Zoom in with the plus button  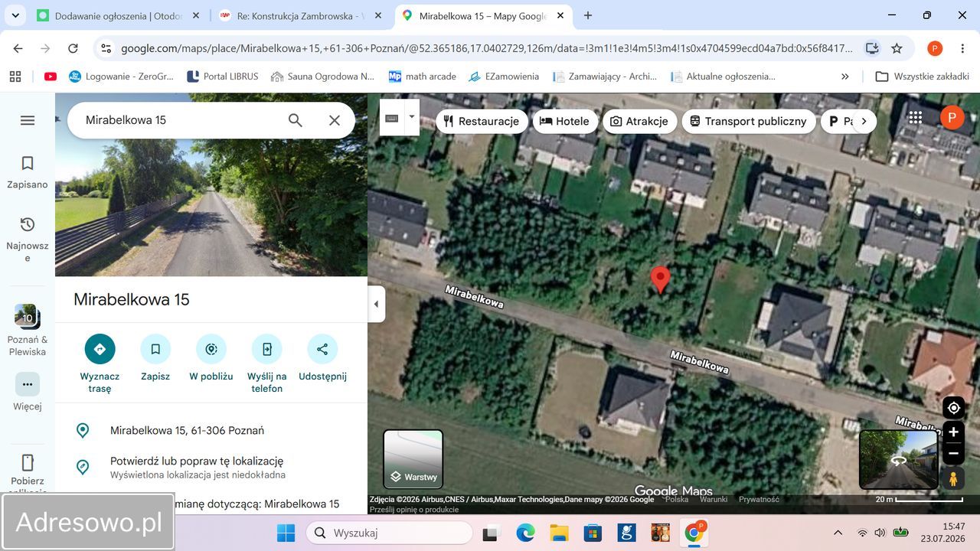pos(953,432)
